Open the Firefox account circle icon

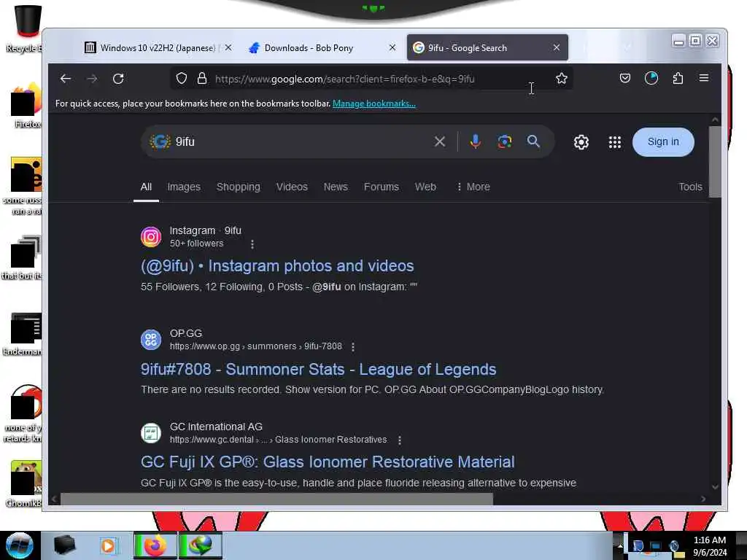(x=651, y=78)
